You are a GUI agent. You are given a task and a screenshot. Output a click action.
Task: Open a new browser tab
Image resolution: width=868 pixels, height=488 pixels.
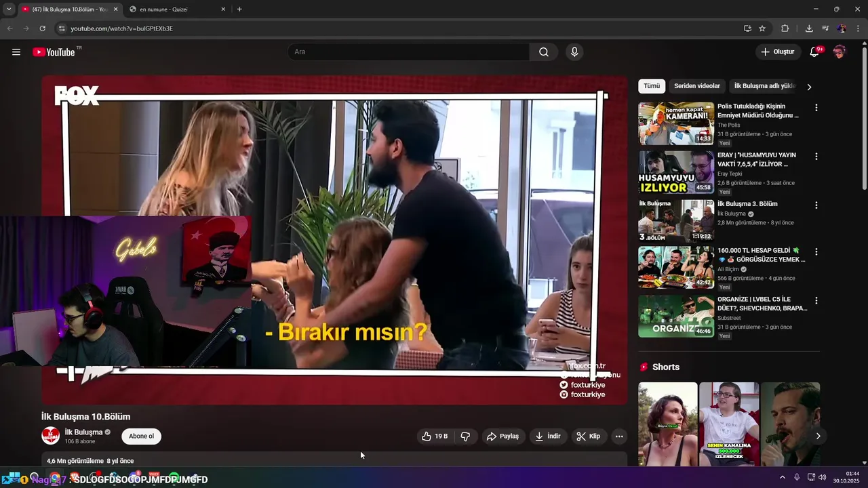tap(239, 9)
